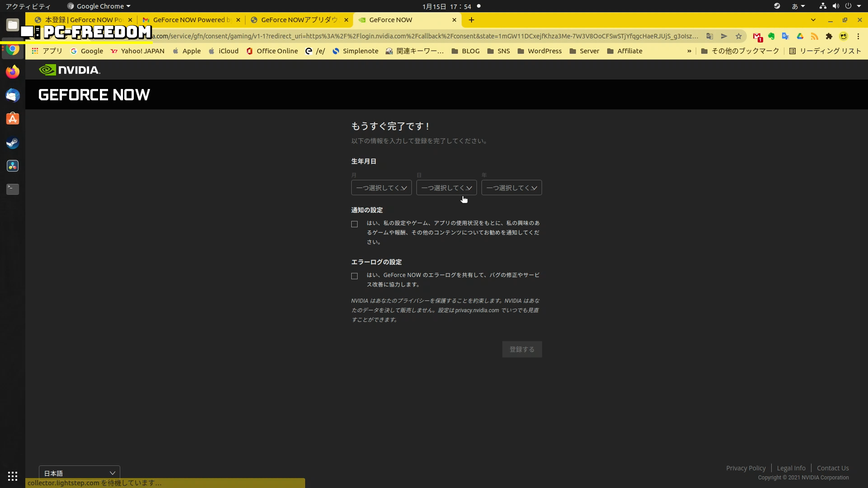
Task: Click the Gmail checker extension icon
Action: (x=757, y=36)
